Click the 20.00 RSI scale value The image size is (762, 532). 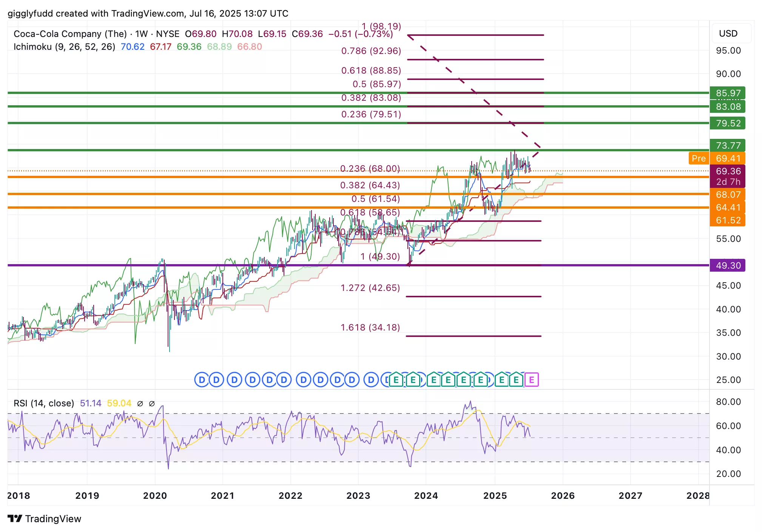click(x=728, y=474)
